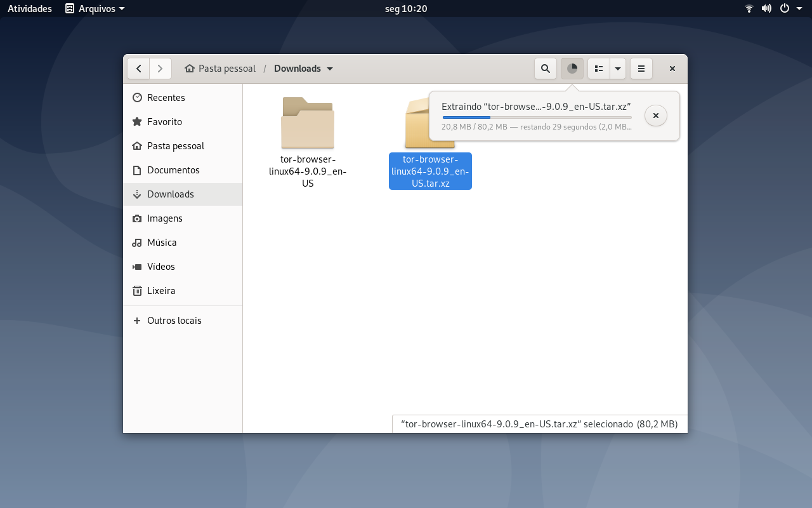The height and width of the screenshot is (508, 812).
Task: Open the Arquivos application menu
Action: [95, 9]
